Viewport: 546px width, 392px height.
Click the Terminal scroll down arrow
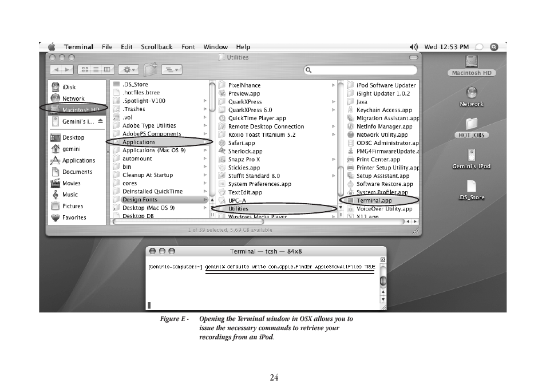[383, 299]
